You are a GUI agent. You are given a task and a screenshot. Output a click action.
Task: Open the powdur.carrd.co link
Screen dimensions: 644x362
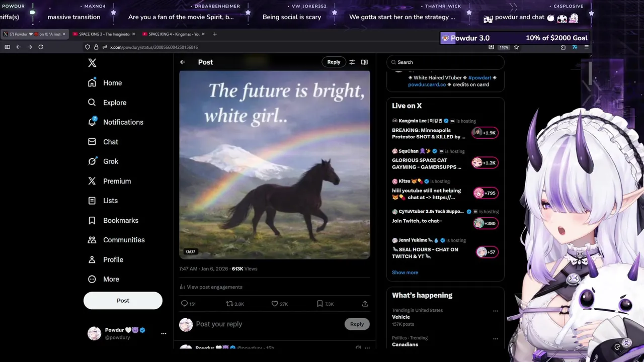[x=427, y=84]
